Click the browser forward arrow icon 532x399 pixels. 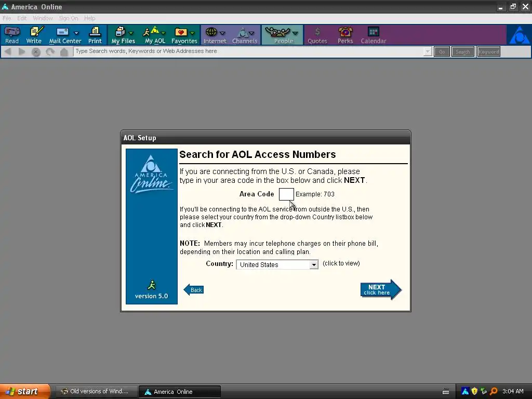[x=22, y=51]
